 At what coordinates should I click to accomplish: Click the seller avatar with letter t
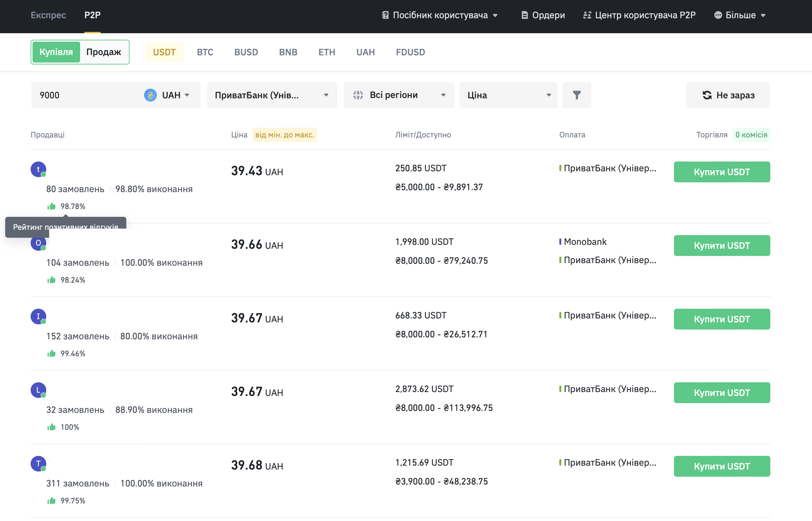(38, 169)
